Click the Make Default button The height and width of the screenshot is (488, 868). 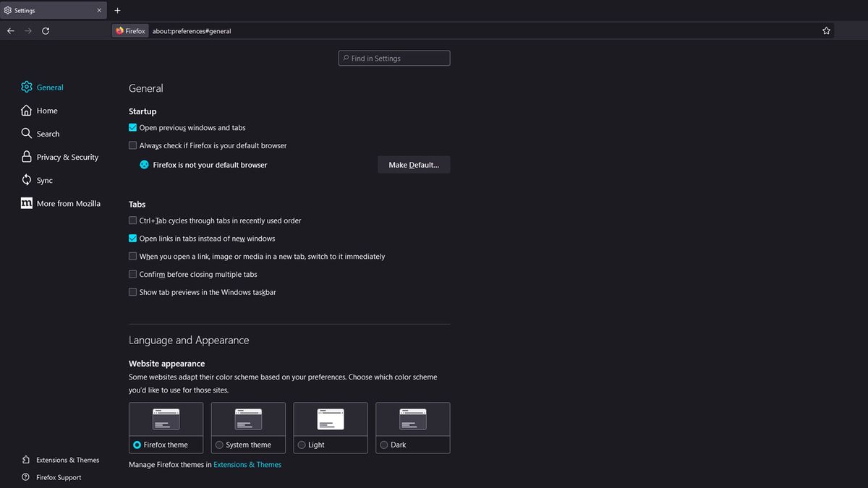tap(414, 165)
